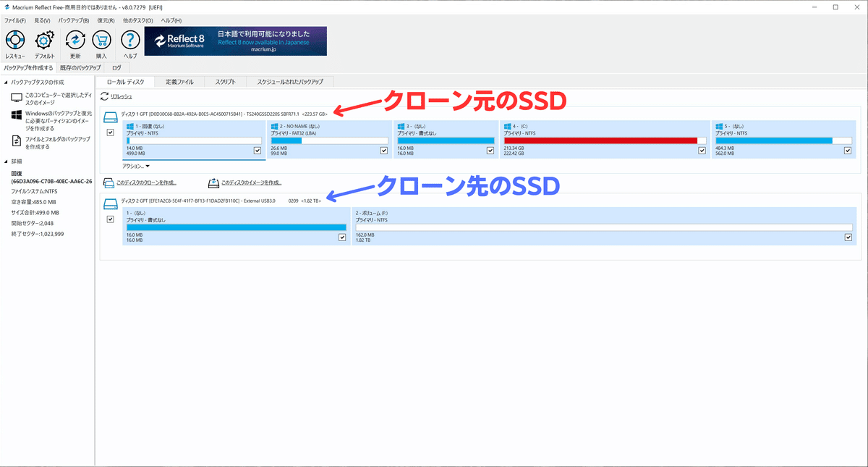
Task: Uncheck disk 1 partition 3 unformatted
Action: tap(489, 151)
